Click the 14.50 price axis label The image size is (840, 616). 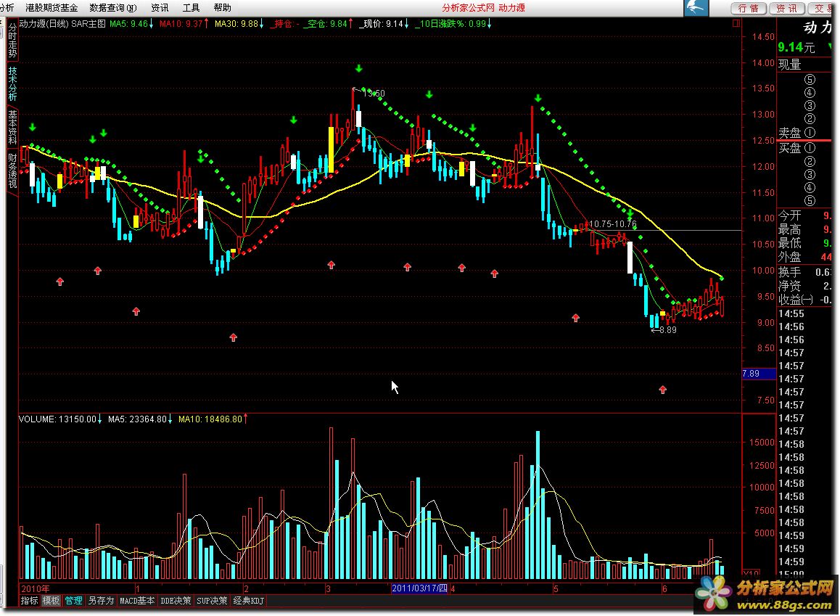click(x=763, y=36)
